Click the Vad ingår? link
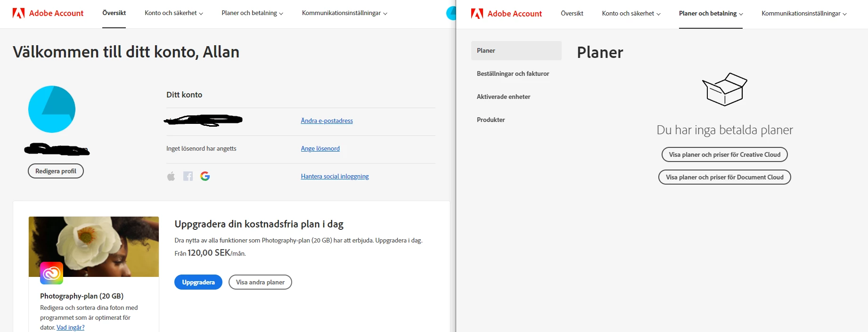The width and height of the screenshot is (868, 332). coord(71,327)
